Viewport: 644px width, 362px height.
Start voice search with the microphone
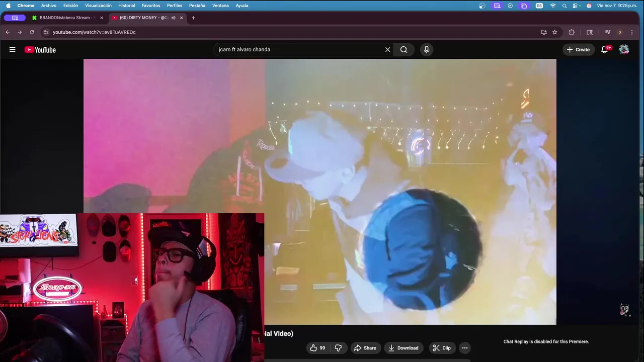click(427, 50)
